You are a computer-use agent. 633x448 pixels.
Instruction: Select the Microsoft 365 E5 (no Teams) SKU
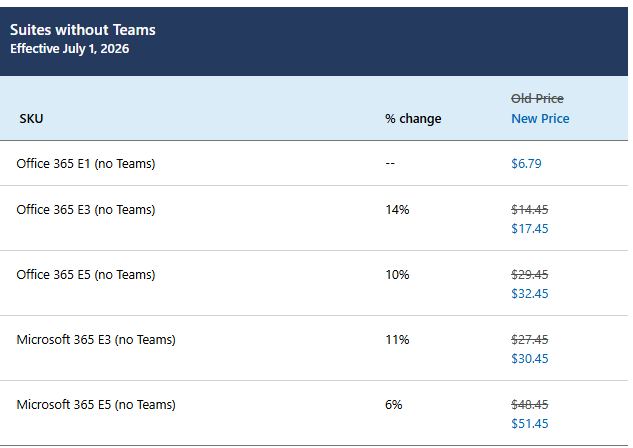point(96,404)
